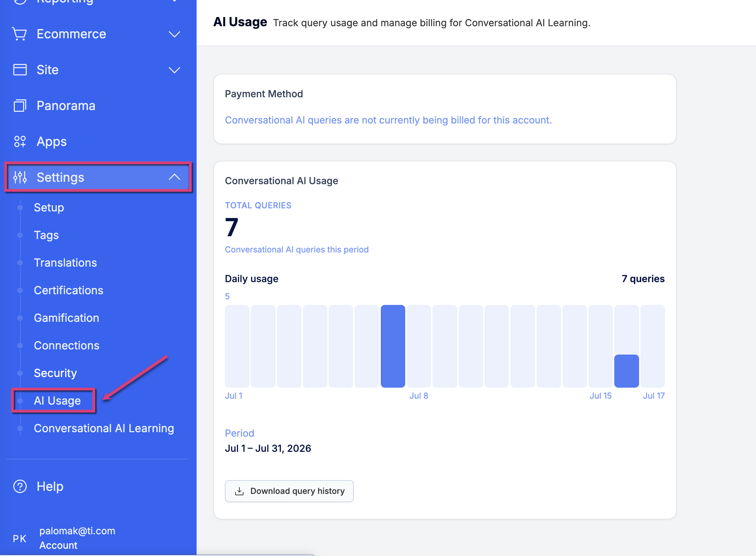Select AI Usage in sidebar

click(x=57, y=401)
